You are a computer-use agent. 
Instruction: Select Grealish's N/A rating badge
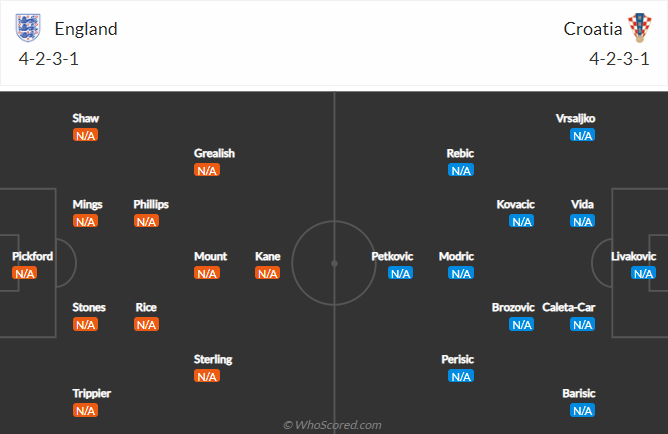point(207,170)
